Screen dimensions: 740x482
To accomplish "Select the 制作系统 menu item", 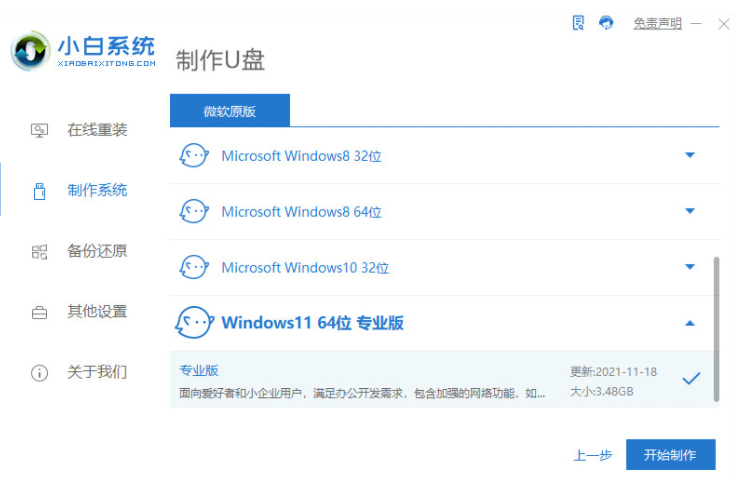I will point(97,190).
